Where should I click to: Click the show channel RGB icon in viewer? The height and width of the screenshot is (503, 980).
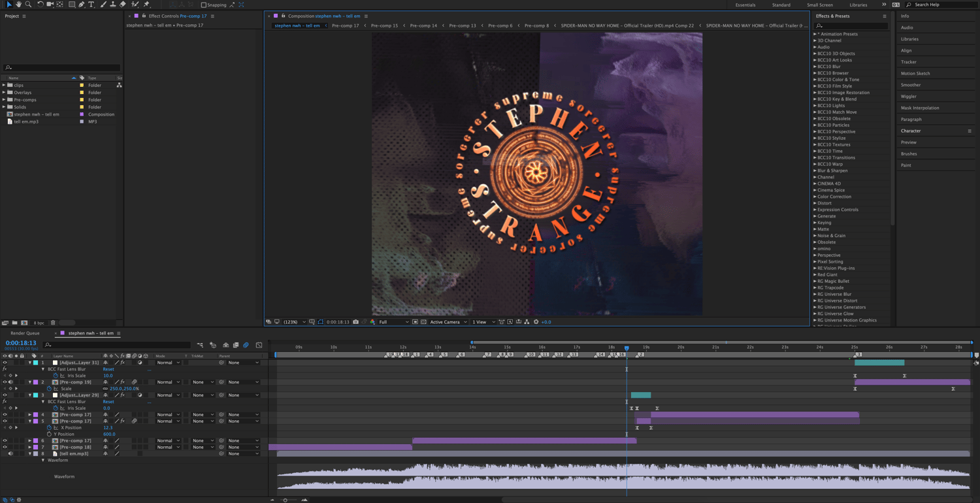[372, 322]
